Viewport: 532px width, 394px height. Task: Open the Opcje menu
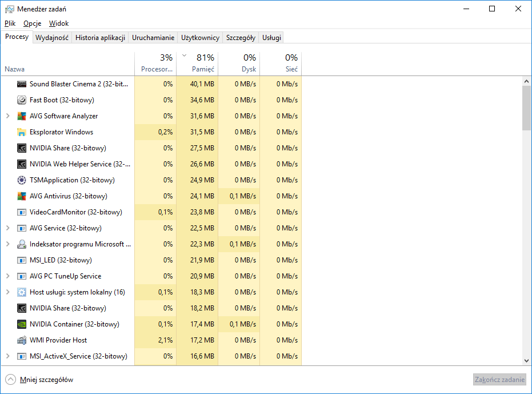(x=32, y=23)
